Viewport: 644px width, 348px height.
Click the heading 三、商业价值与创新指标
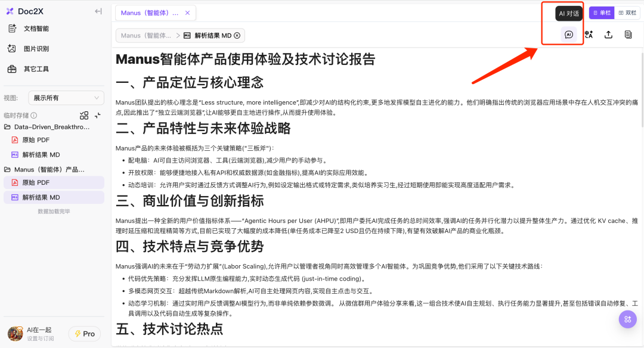pos(190,201)
